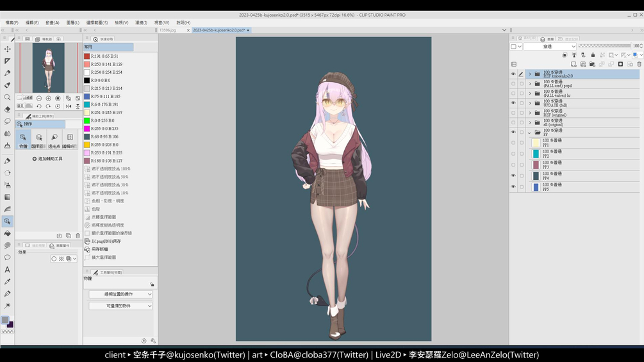Rotate canvas right in navigator

click(x=49, y=106)
